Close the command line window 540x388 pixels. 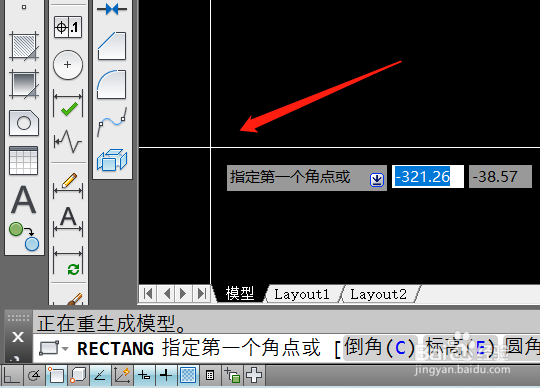[x=18, y=337]
